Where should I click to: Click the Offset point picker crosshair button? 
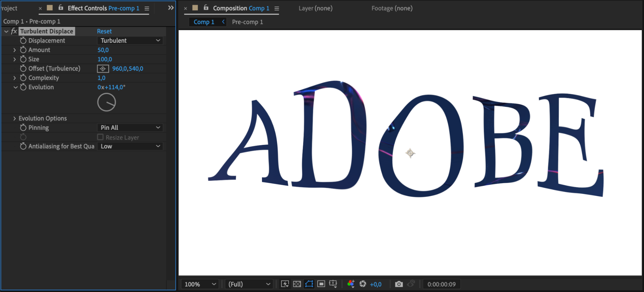(103, 69)
